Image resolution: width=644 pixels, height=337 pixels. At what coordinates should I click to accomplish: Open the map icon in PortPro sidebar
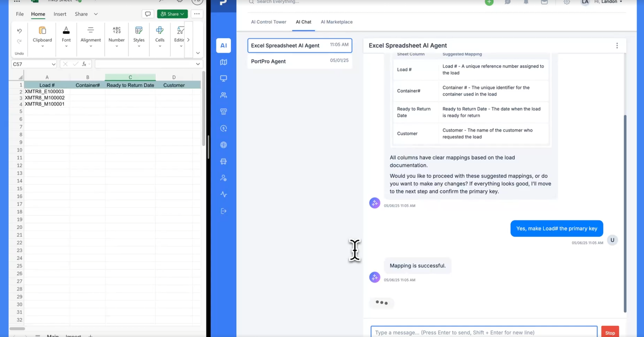pyautogui.click(x=224, y=62)
